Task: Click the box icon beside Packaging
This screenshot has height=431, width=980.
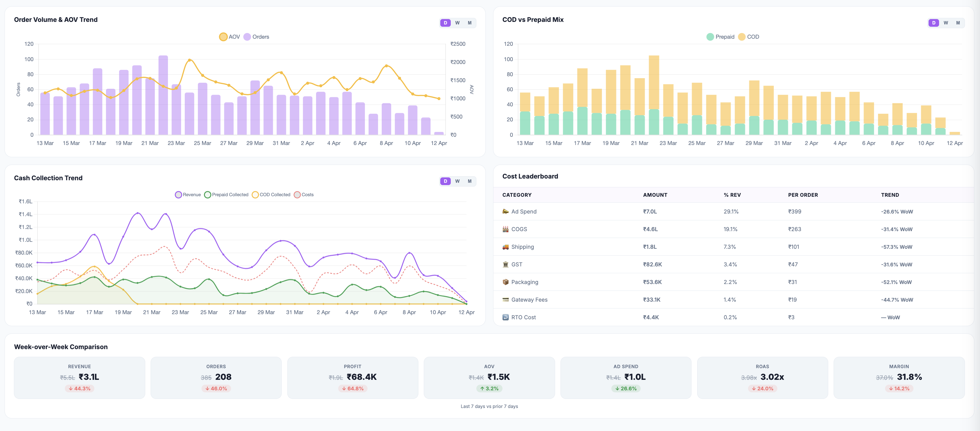Action: (505, 282)
